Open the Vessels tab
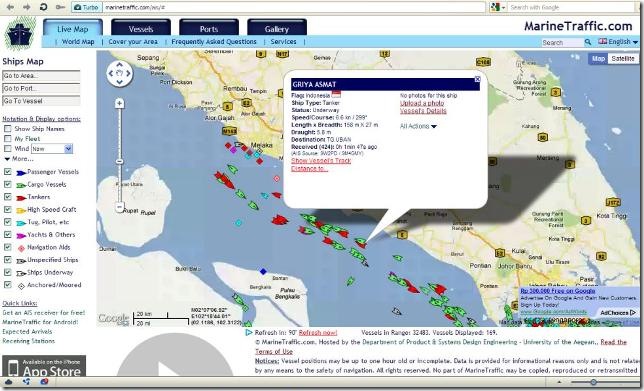The height and width of the screenshot is (391, 644). pyautogui.click(x=141, y=29)
